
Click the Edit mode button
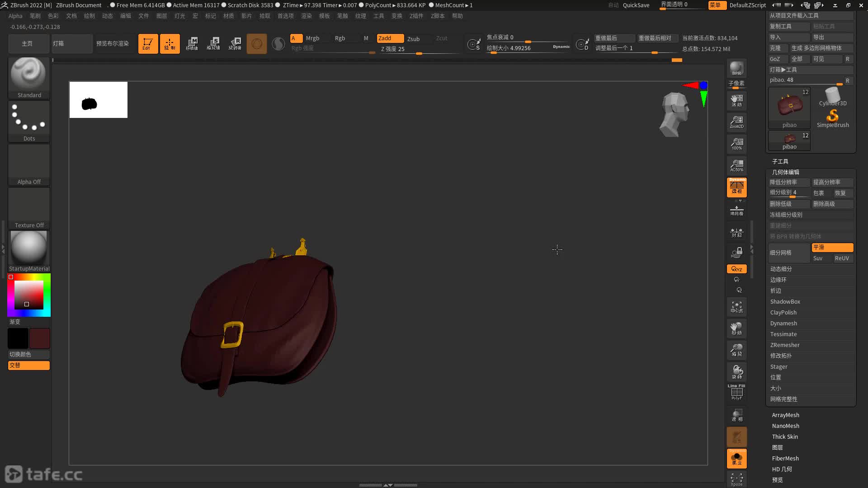point(148,43)
